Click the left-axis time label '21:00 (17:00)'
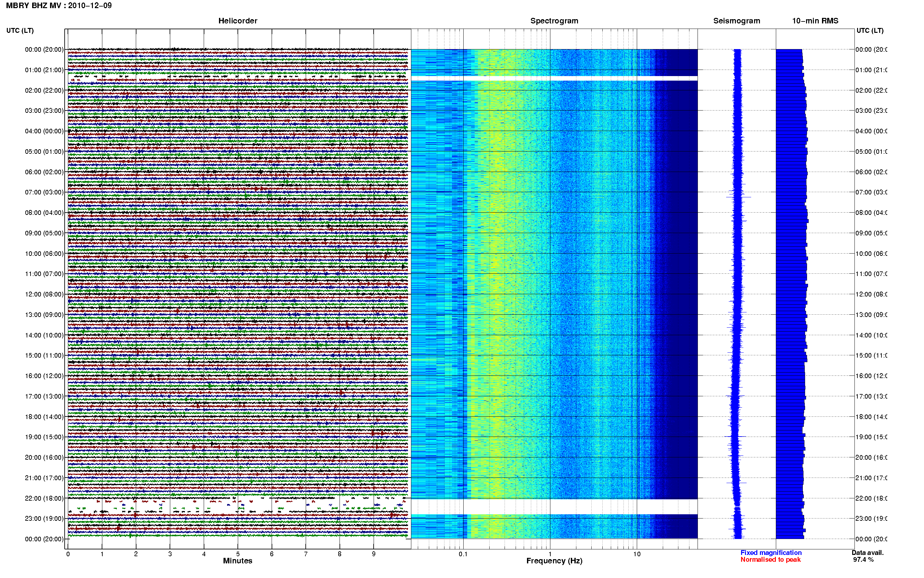This screenshot has height=578, width=924. 44,478
